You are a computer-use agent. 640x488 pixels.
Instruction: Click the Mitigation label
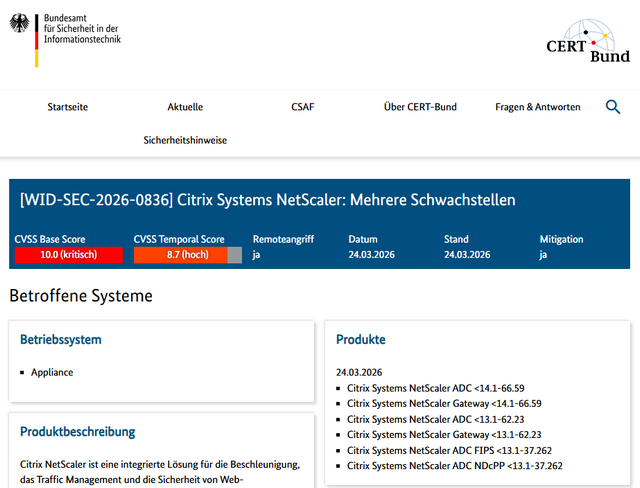[561, 239]
